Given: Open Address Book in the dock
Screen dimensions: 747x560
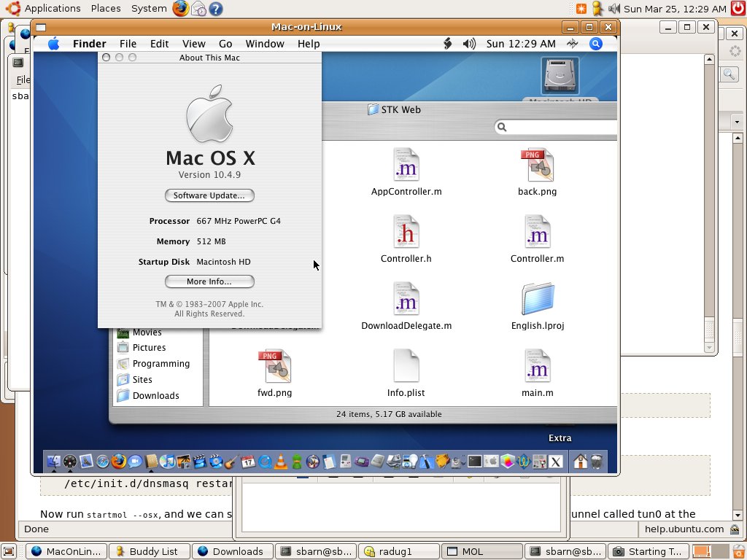Looking at the screenshot, I should click(152, 462).
